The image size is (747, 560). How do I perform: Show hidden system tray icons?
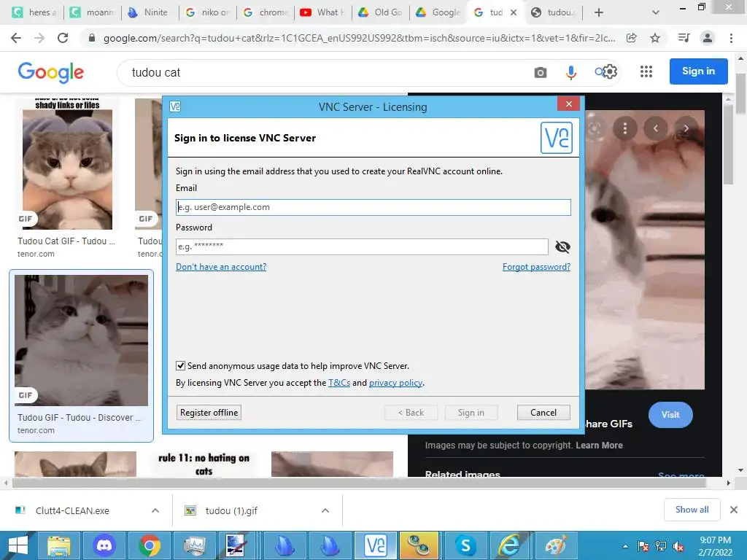[625, 547]
